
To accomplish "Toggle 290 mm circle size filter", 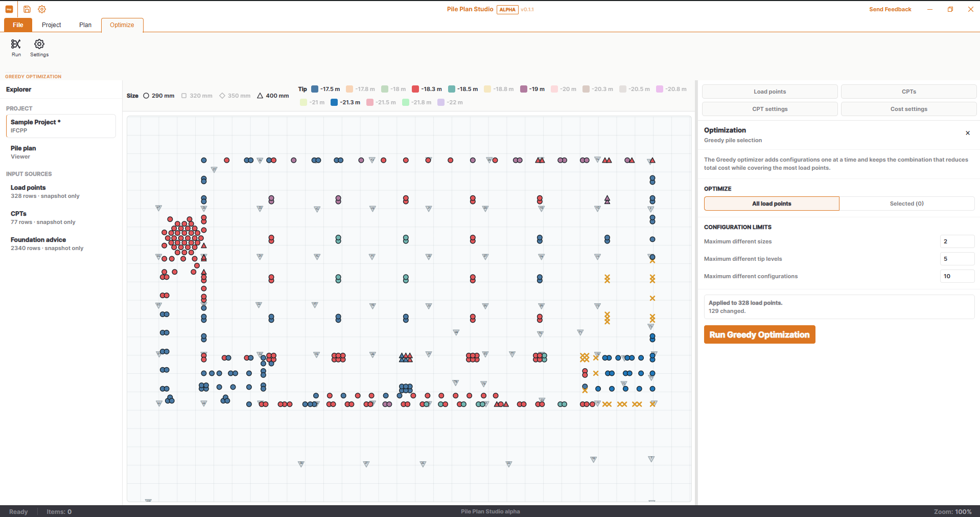I will coord(159,96).
